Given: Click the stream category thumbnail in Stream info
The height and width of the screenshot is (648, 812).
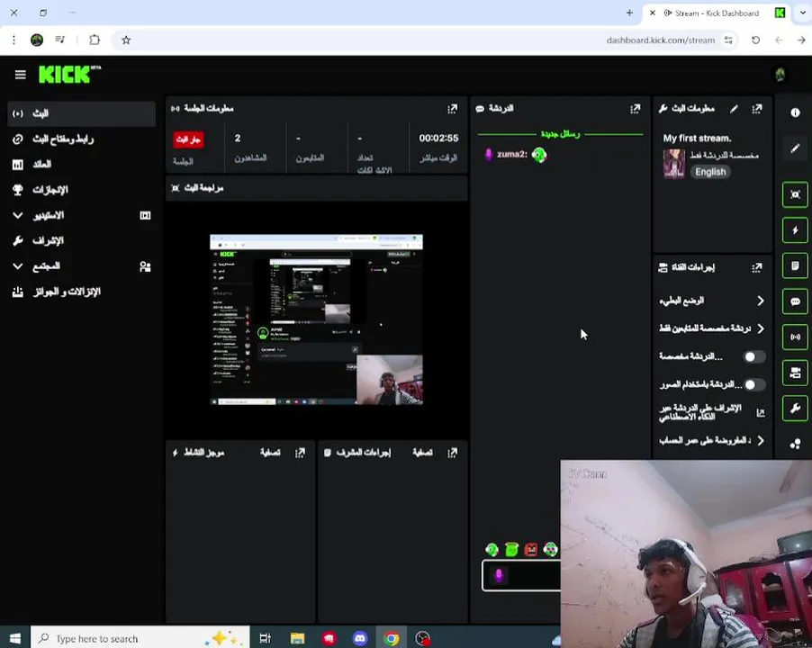Looking at the screenshot, I should click(673, 164).
